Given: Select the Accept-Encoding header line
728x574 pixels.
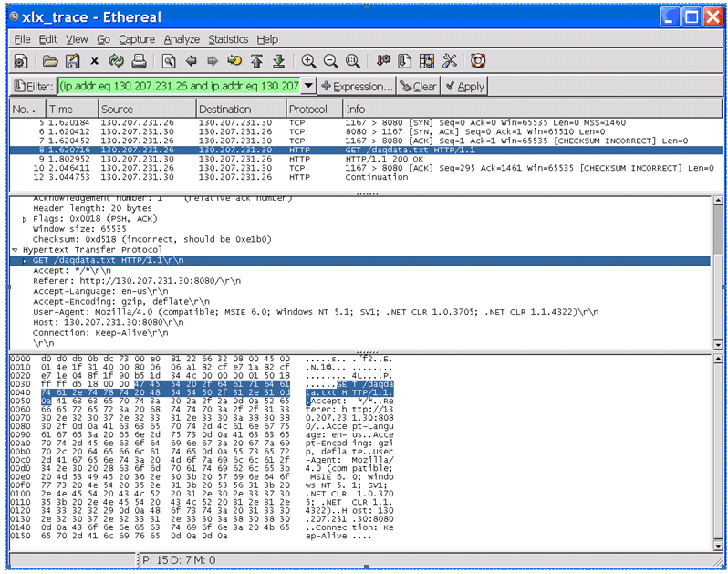Looking at the screenshot, I should 121,302.
